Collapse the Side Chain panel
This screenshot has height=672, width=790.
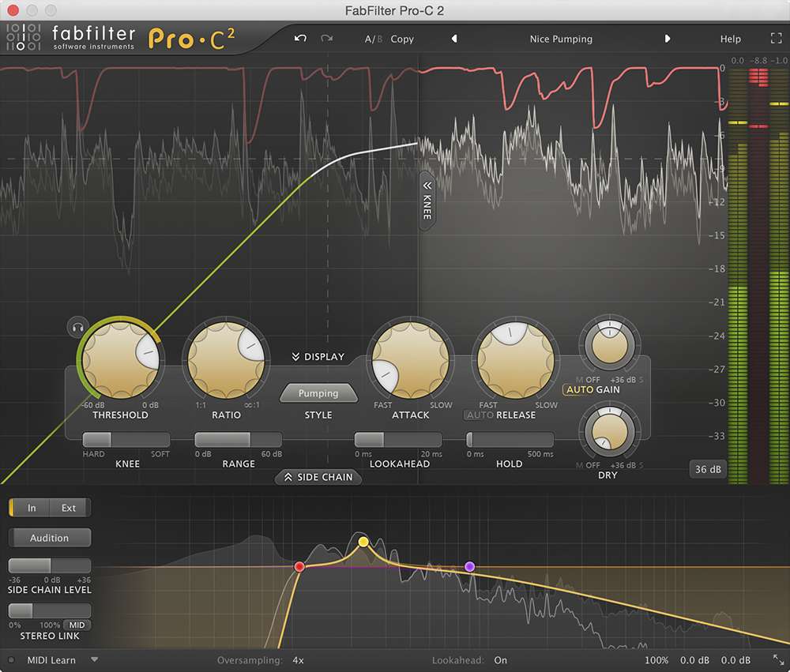[318, 477]
